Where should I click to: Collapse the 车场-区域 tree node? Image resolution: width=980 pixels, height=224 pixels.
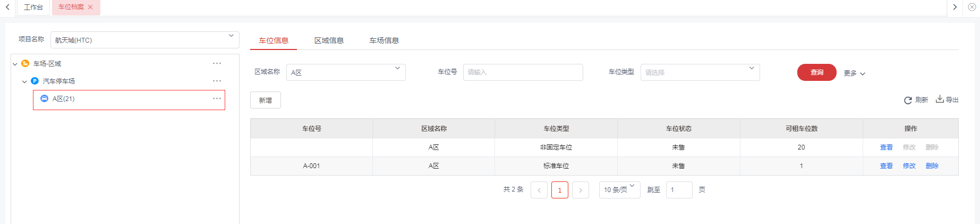tap(15, 64)
